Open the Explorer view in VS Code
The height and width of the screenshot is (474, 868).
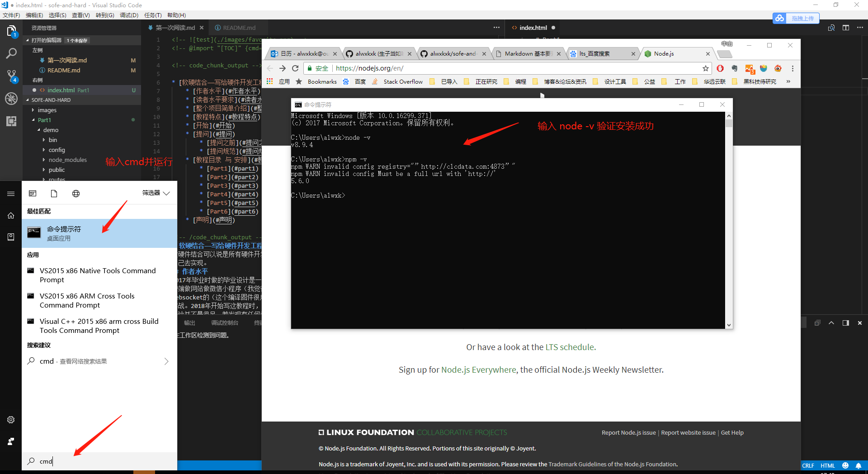[11, 31]
